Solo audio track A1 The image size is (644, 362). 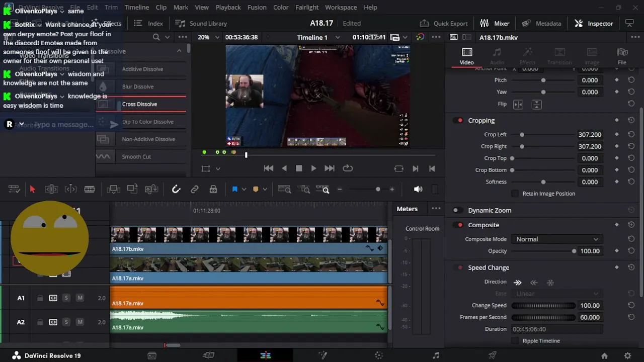tap(66, 298)
